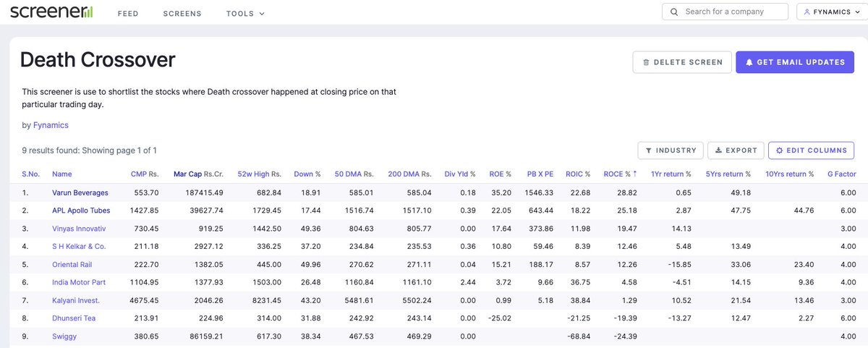Click the gear icon in Edit Columns
Viewport: 868px width, 348px height.
[x=779, y=150]
